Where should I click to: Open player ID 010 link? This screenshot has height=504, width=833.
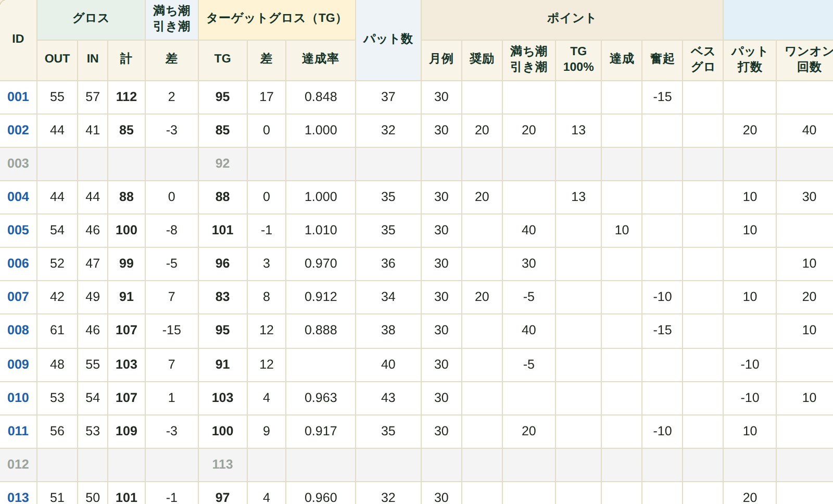[18, 398]
